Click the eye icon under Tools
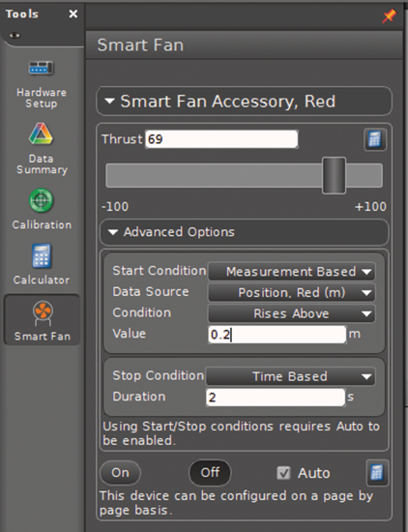This screenshot has height=532, width=408. pyautogui.click(x=15, y=35)
